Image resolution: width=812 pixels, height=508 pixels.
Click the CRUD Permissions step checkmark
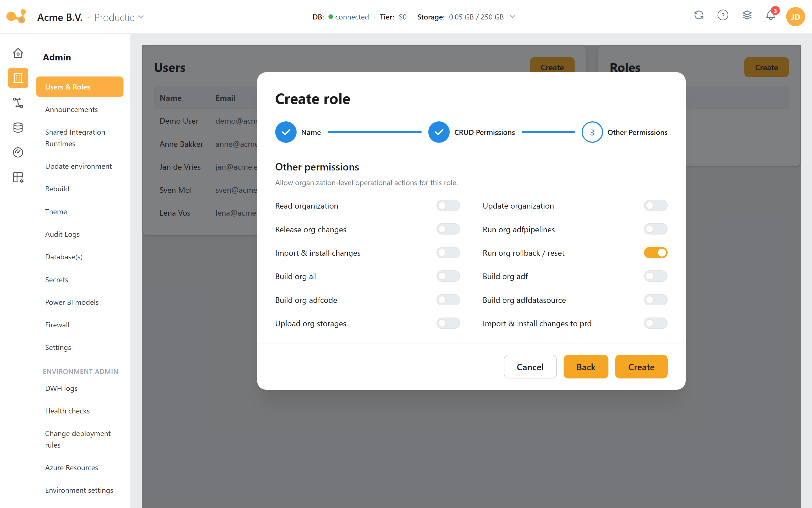pyautogui.click(x=438, y=132)
